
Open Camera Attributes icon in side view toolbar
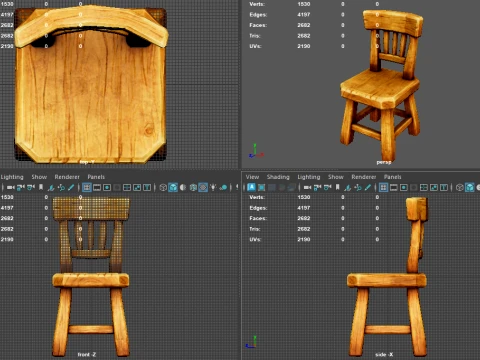(x=327, y=187)
